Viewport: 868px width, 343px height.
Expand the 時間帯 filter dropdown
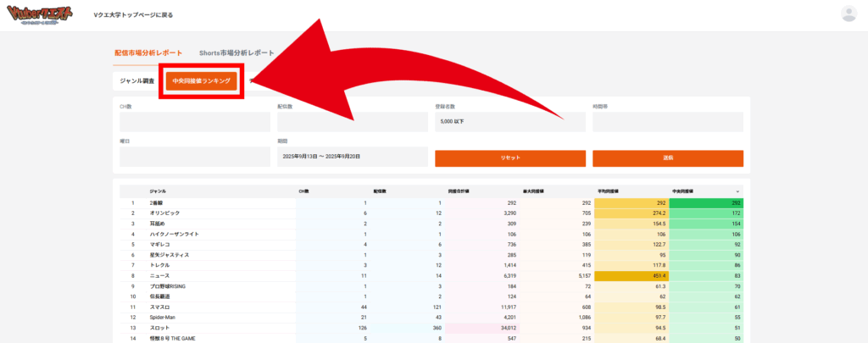pos(667,122)
